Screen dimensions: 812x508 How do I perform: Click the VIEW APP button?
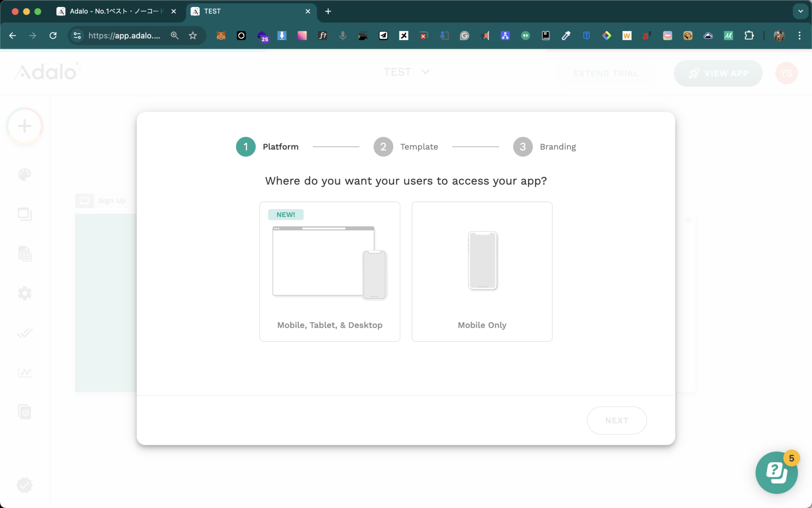point(718,73)
